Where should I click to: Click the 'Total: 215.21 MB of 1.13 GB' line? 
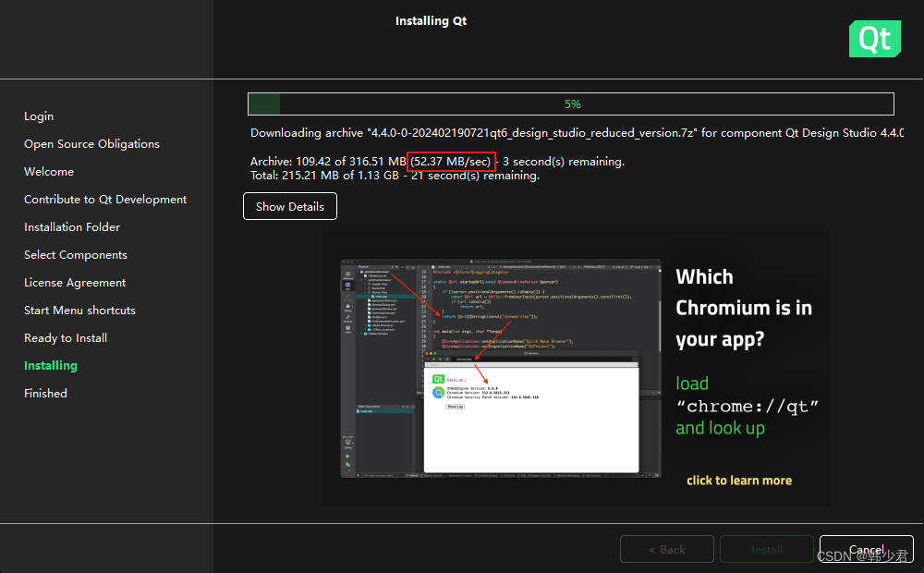395,176
